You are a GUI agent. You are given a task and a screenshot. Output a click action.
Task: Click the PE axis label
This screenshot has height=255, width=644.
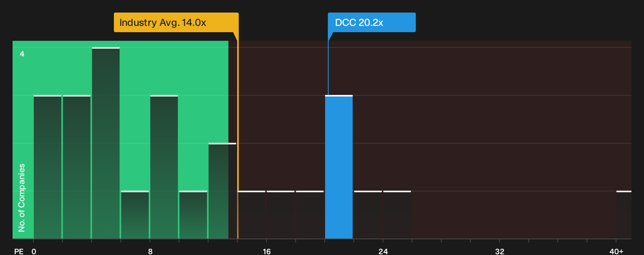19,251
